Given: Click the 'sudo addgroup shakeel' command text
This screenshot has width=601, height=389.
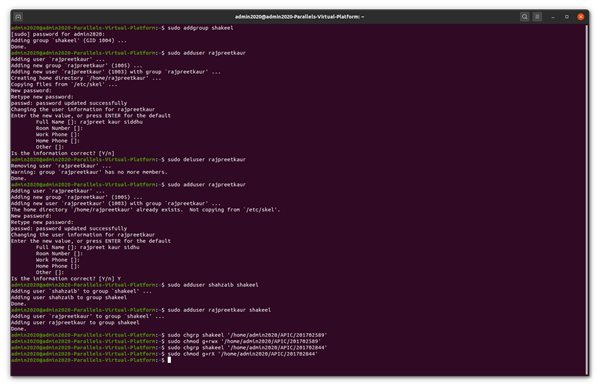Looking at the screenshot, I should (200, 28).
